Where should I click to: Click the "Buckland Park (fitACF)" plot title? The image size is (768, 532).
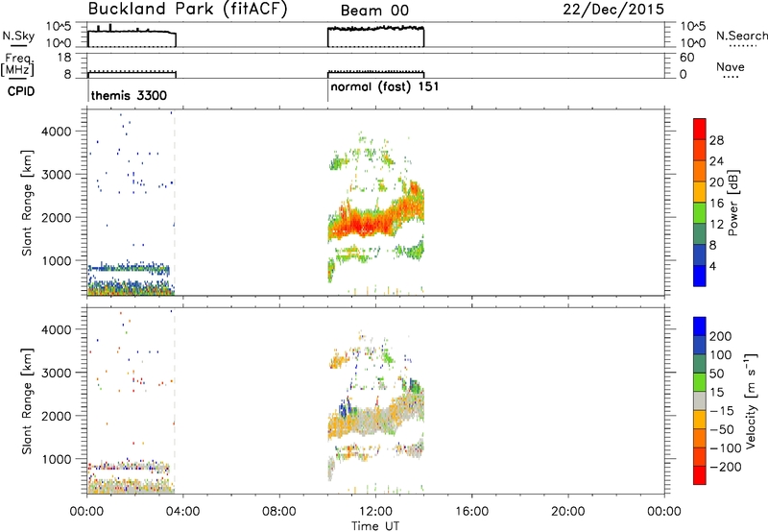pos(187,9)
